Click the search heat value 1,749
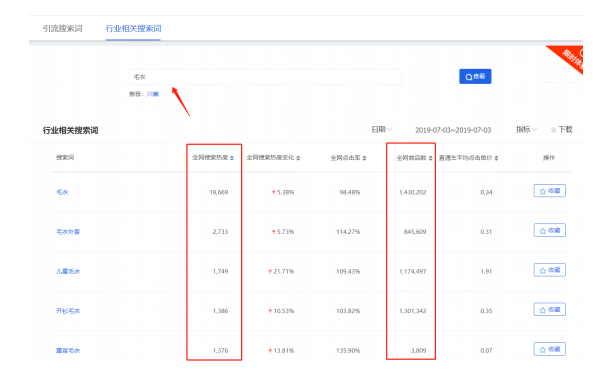Image resolution: width=612 pixels, height=371 pixels. 220,272
